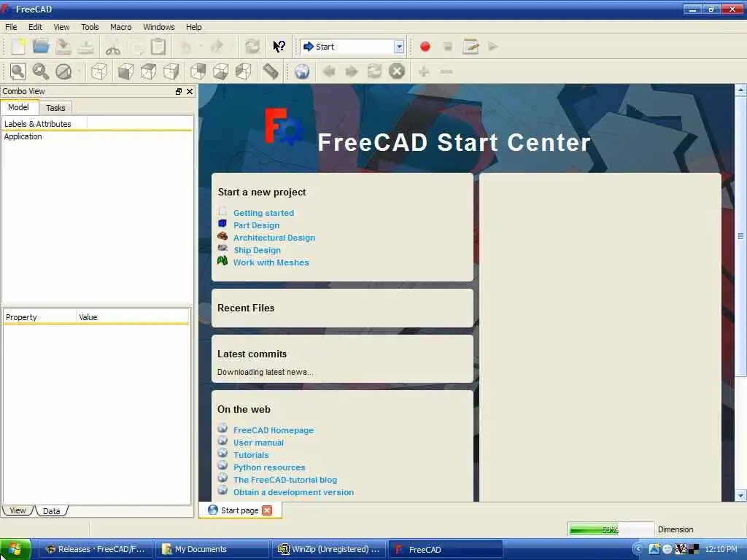
Task: Set the bottom view cube
Action: 220,72
